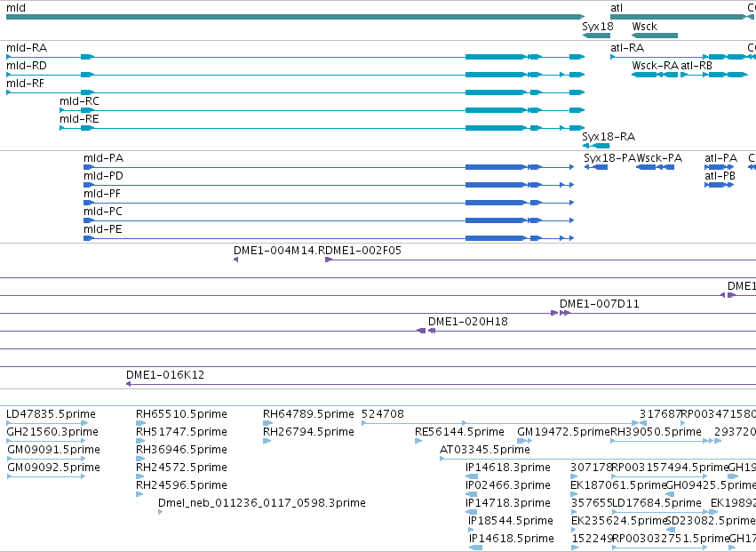This screenshot has height=552, width=756.
Task: Click the 524708 EST label
Action: 383,414
